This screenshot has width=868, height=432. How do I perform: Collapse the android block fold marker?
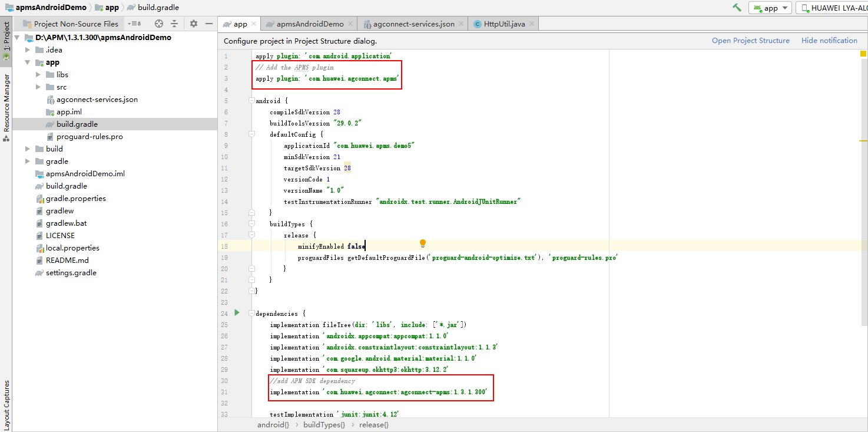pyautogui.click(x=251, y=101)
